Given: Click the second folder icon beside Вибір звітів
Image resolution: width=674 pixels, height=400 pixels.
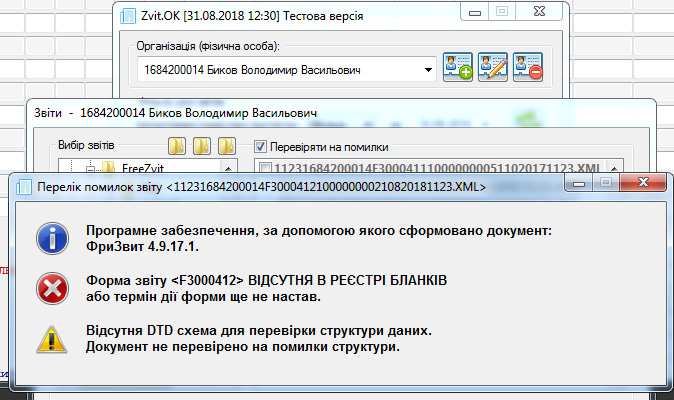Looking at the screenshot, I should click(202, 146).
